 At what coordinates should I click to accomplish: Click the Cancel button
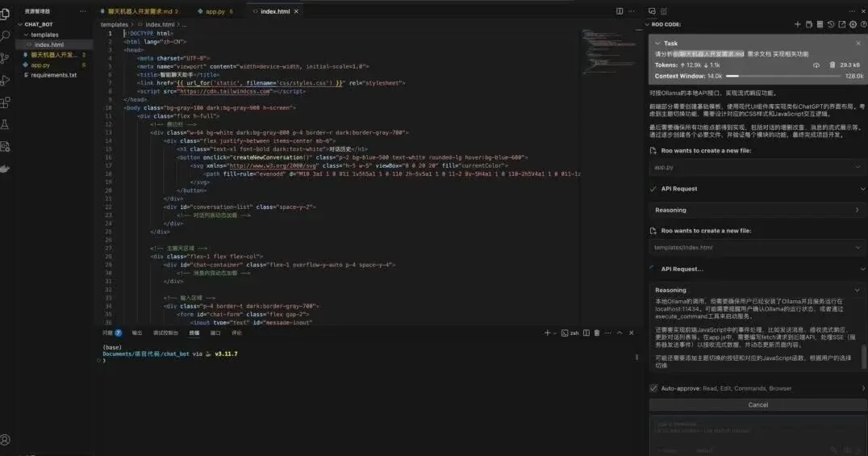pos(757,405)
